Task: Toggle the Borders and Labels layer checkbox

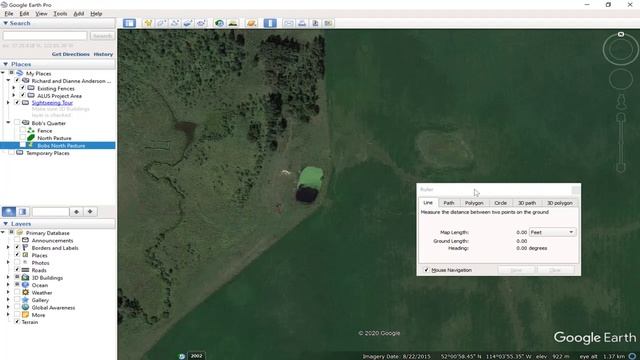Action: [17, 247]
